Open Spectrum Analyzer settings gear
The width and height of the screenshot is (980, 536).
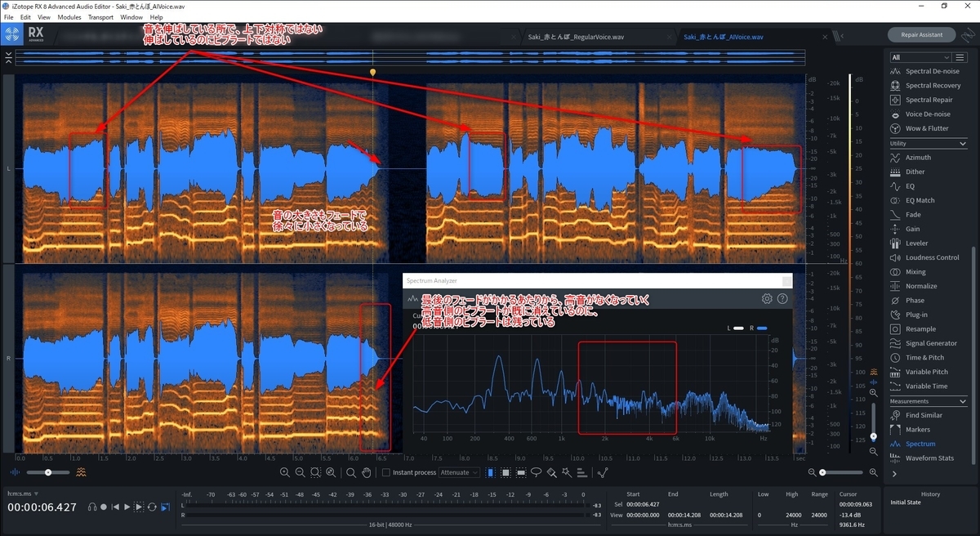coord(767,298)
